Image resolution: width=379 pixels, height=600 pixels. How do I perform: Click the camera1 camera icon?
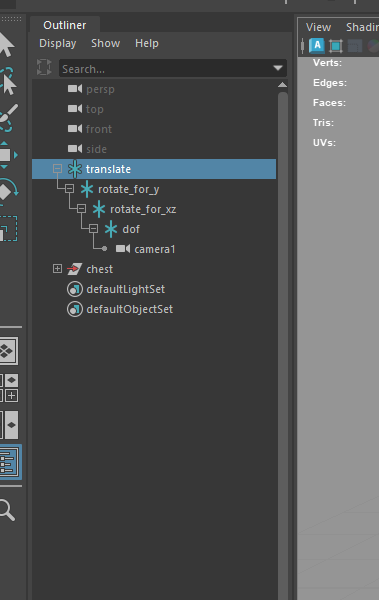point(123,249)
